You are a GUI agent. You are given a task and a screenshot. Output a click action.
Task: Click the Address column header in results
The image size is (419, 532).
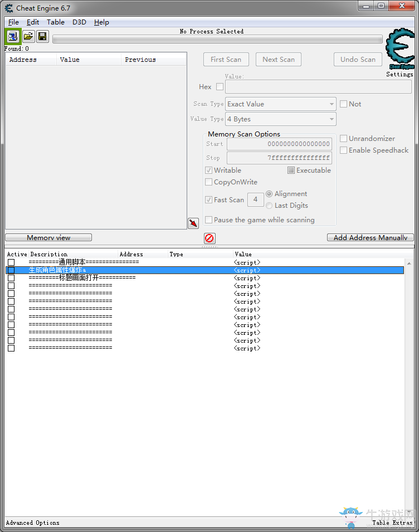31,60
